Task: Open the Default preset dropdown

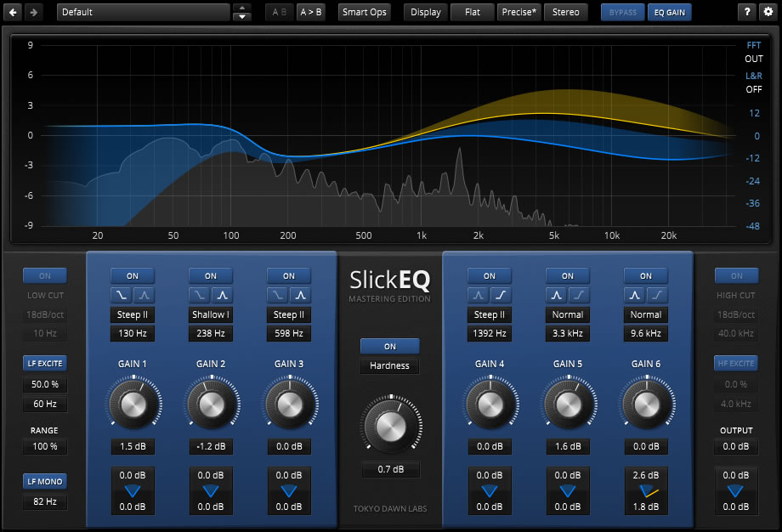Action: pyautogui.click(x=143, y=12)
